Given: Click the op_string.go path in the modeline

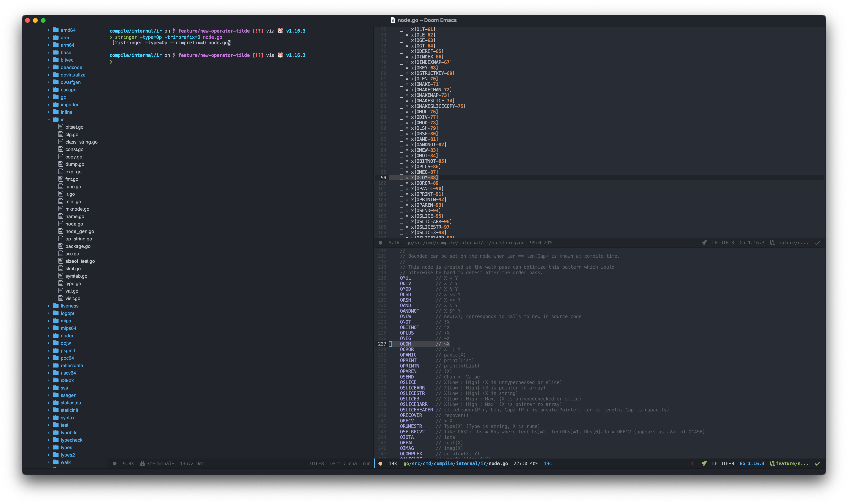Looking at the screenshot, I should pyautogui.click(x=465, y=243).
